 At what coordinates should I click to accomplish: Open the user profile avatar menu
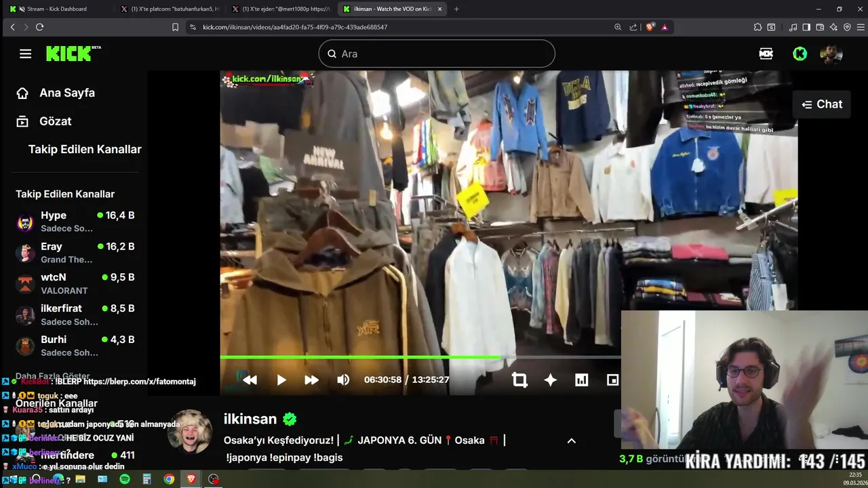click(831, 54)
